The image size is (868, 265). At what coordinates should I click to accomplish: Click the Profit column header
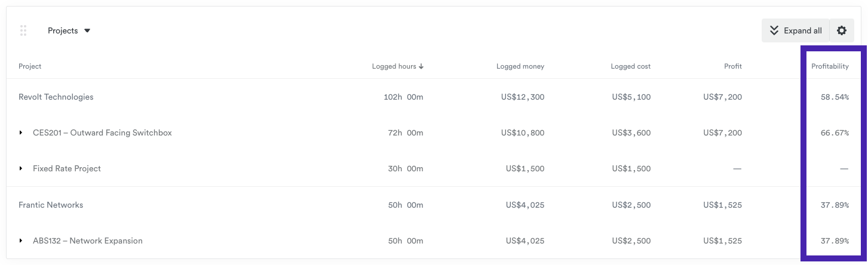732,66
